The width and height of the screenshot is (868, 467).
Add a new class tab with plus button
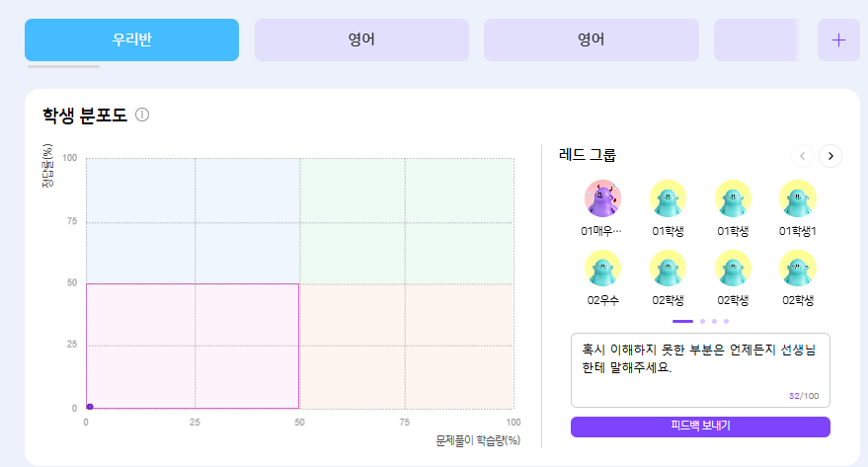[838, 40]
